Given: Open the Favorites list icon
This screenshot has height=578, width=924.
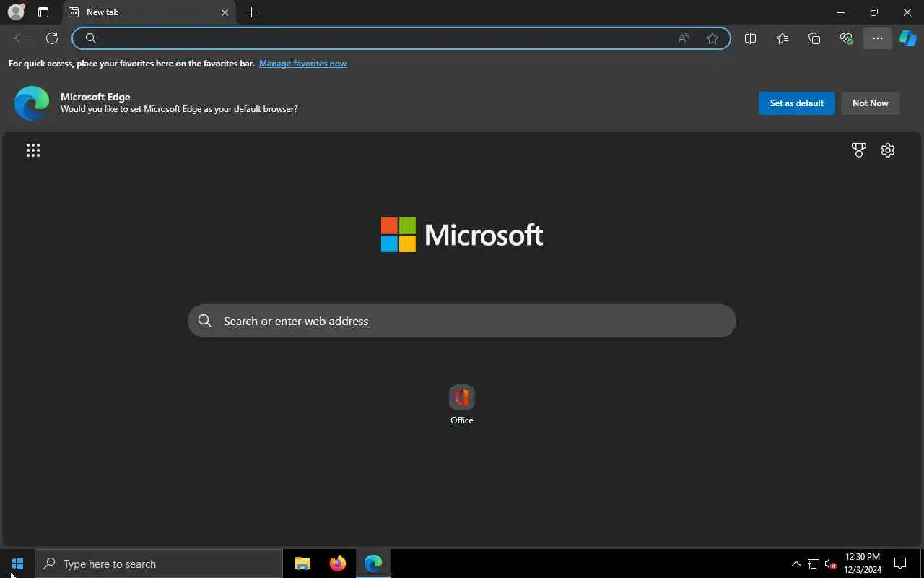Looking at the screenshot, I should click(x=783, y=38).
